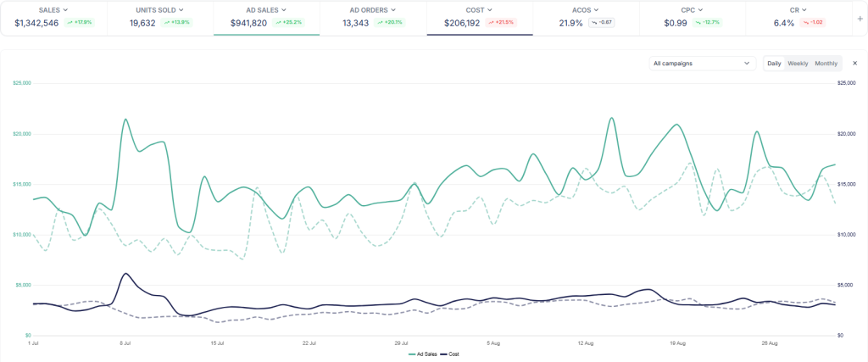Click the Sales +17.8% trend badge
Image resolution: width=868 pixels, height=362 pixels.
click(x=78, y=23)
